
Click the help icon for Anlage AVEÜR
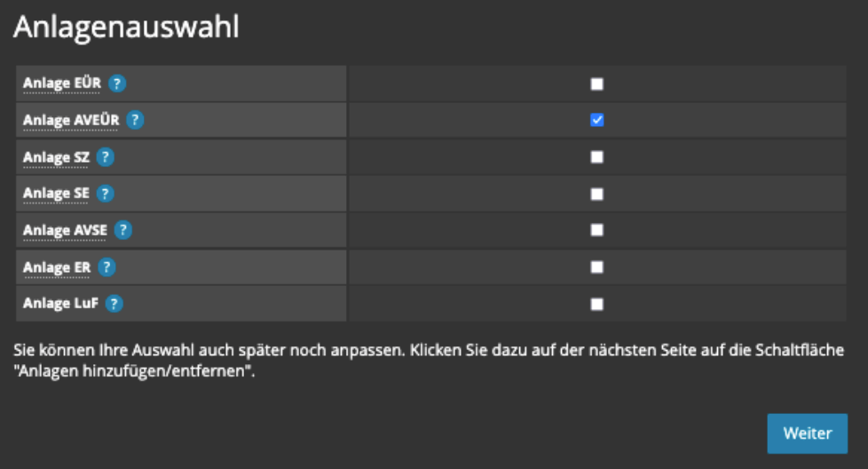[x=134, y=120]
